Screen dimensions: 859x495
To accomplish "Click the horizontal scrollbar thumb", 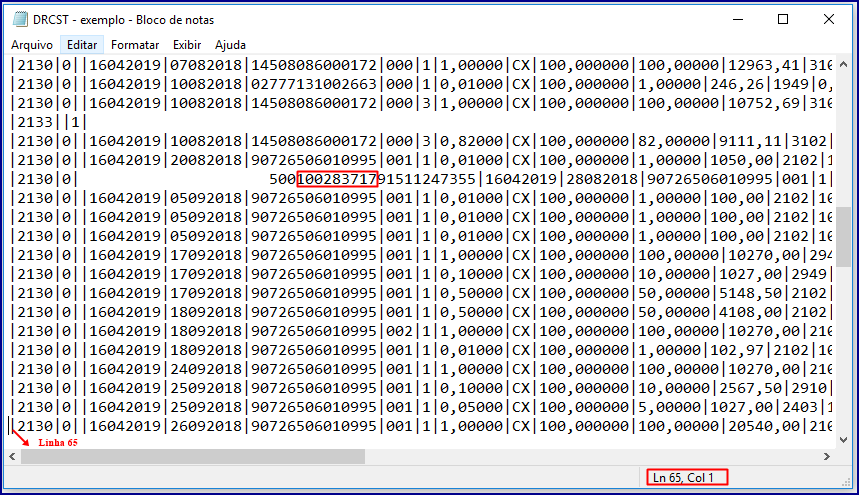I will 193,456.
